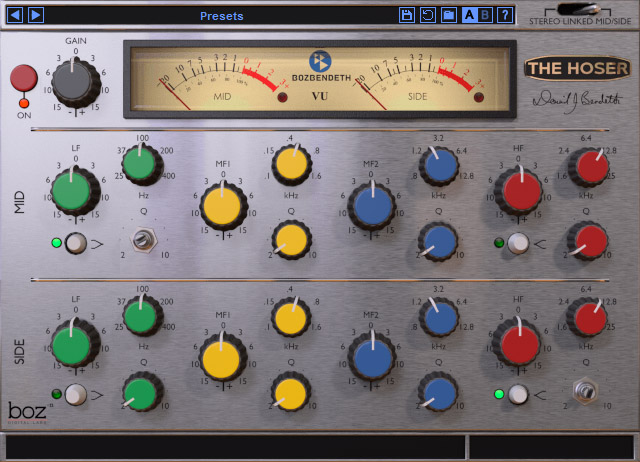The width and height of the screenshot is (640, 462).
Task: Open the Presets dropdown menu
Action: (x=221, y=16)
